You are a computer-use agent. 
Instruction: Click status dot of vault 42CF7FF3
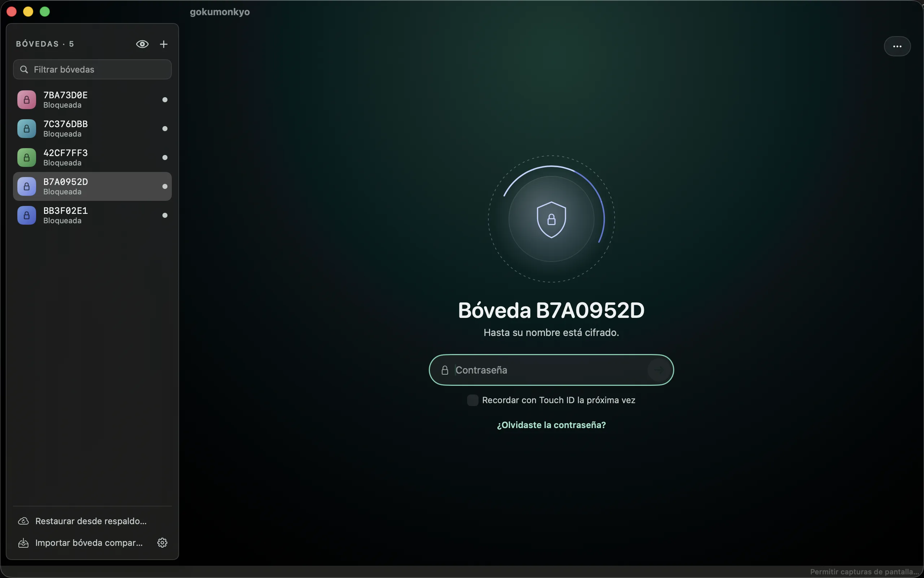tap(165, 158)
